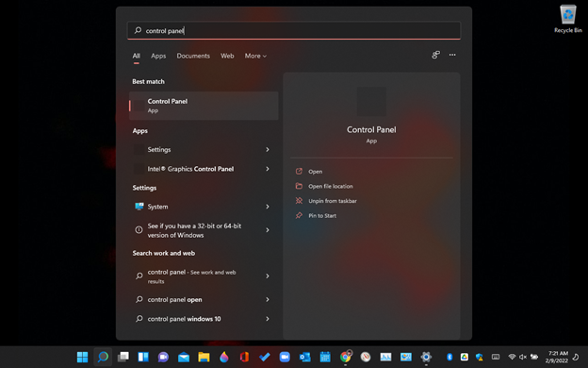Expand the Settings app result arrow
588x368 pixels.
[x=268, y=149]
